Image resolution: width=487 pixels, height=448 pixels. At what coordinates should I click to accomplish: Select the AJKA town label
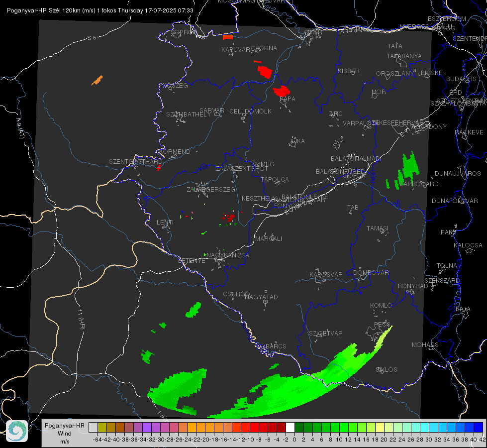297,141
